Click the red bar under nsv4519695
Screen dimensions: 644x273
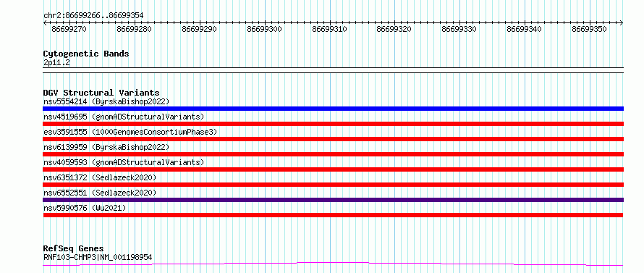coord(333,124)
